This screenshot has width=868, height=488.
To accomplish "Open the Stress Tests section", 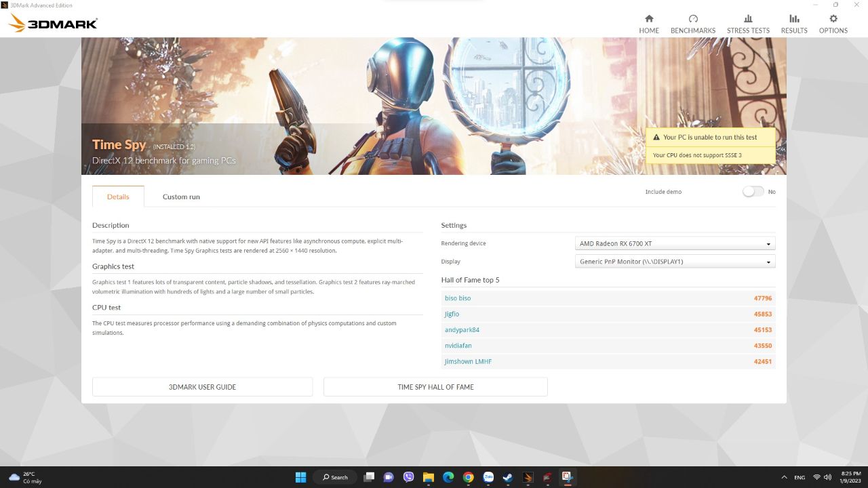I will coord(748,24).
